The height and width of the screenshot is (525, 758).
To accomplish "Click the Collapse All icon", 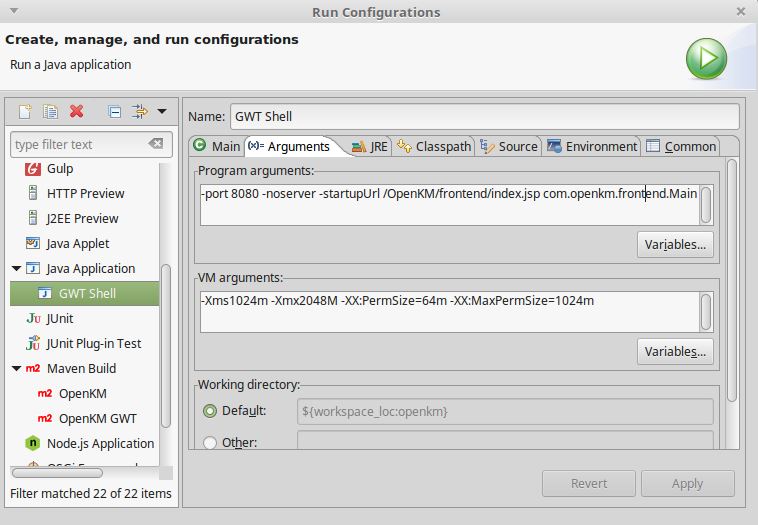I will (114, 111).
